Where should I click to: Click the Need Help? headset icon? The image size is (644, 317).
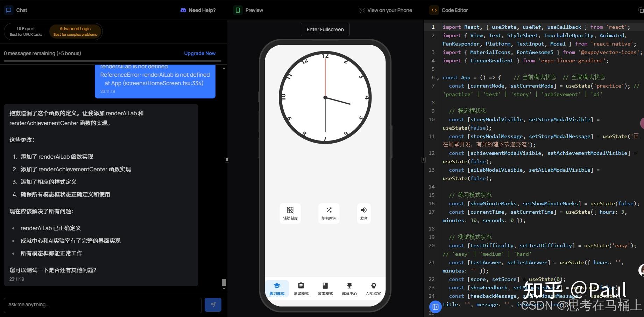pyautogui.click(x=183, y=10)
